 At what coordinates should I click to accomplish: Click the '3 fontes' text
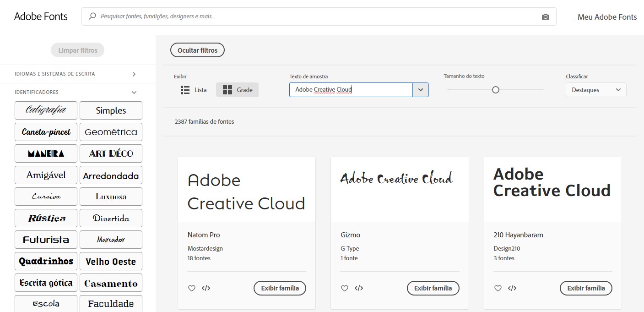[x=504, y=258]
